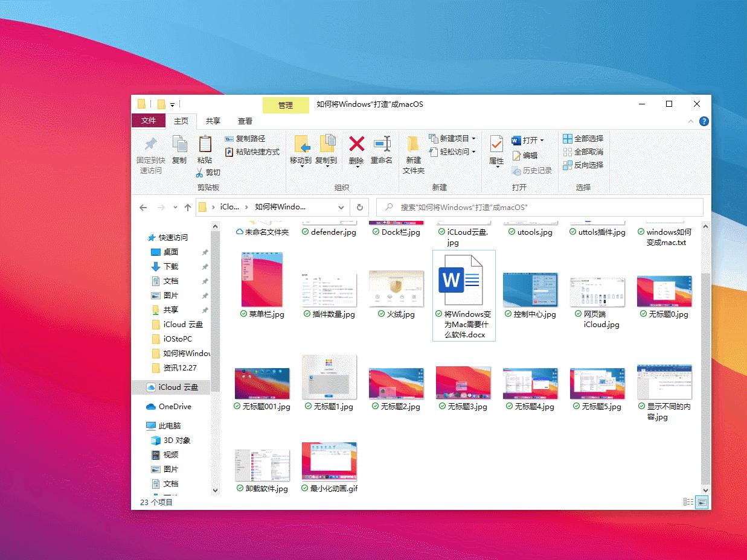Switch to the 查看 ribbon tab
The image size is (747, 560).
pos(245,121)
